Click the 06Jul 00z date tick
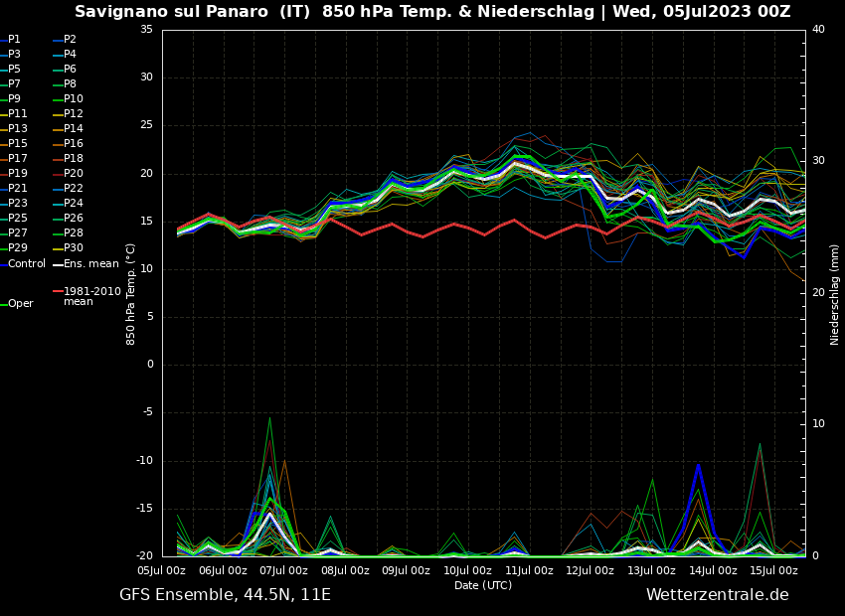 coord(223,570)
